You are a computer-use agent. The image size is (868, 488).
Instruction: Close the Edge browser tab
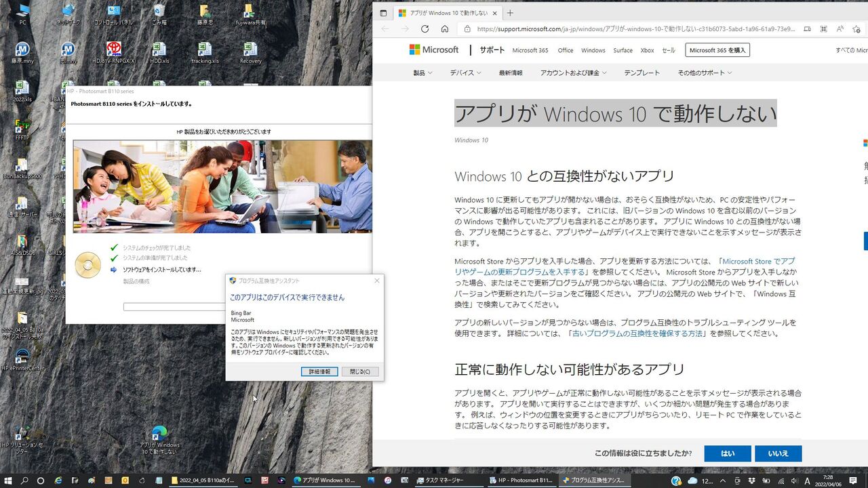point(495,13)
